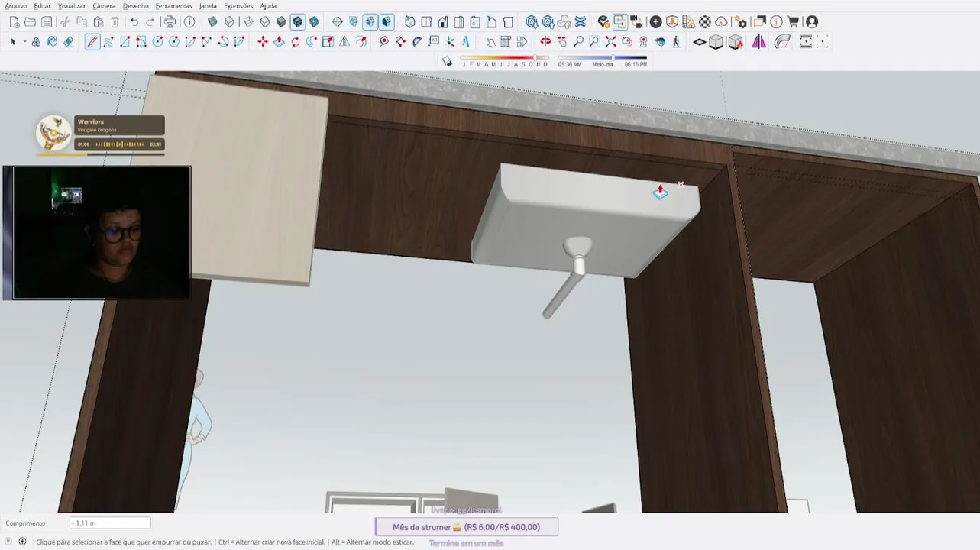Enable Shaded with Textures style
Image resolution: width=980 pixels, height=550 pixels.
297,22
